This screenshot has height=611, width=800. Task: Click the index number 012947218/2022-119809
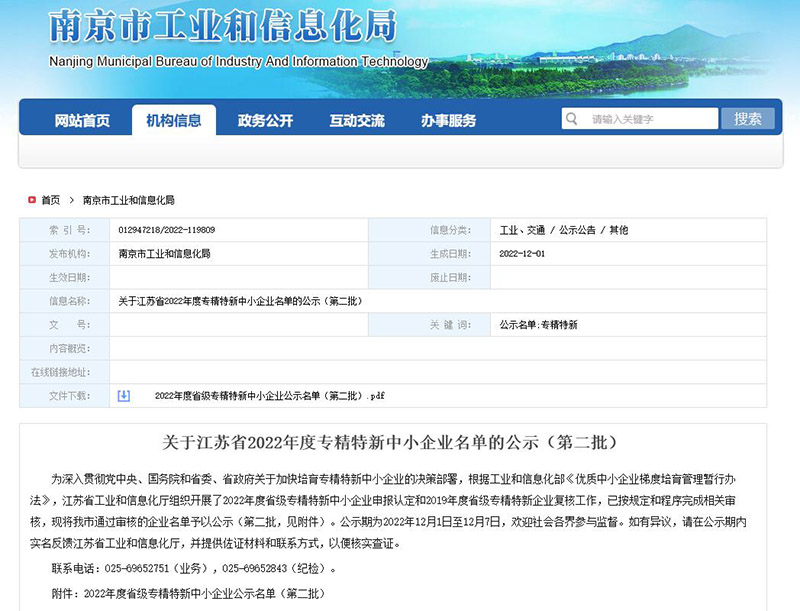pos(166,230)
